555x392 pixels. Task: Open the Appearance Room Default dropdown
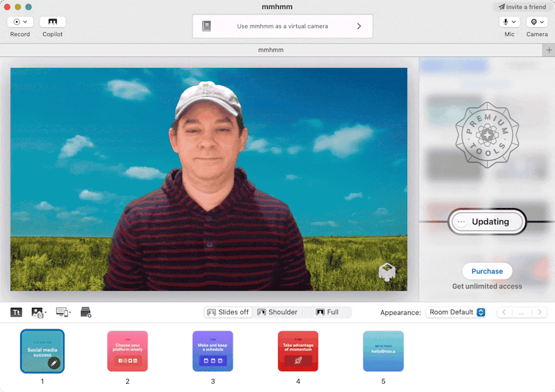pos(456,312)
